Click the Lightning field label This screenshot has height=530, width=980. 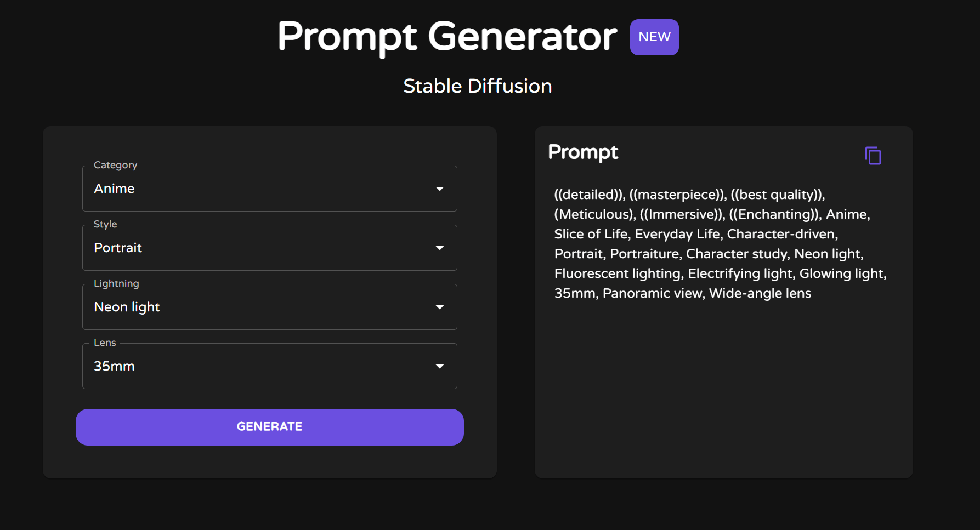(116, 283)
